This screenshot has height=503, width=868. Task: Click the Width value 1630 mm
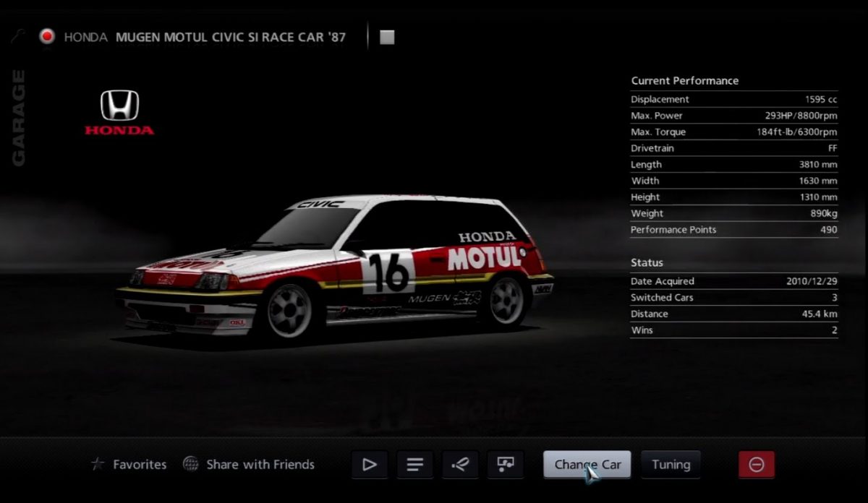coord(818,181)
